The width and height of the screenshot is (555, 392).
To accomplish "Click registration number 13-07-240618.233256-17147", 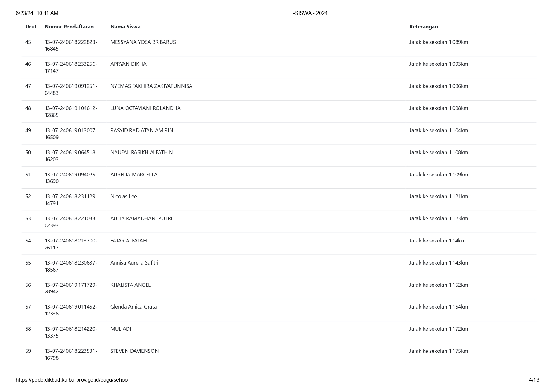I will tap(71, 67).
